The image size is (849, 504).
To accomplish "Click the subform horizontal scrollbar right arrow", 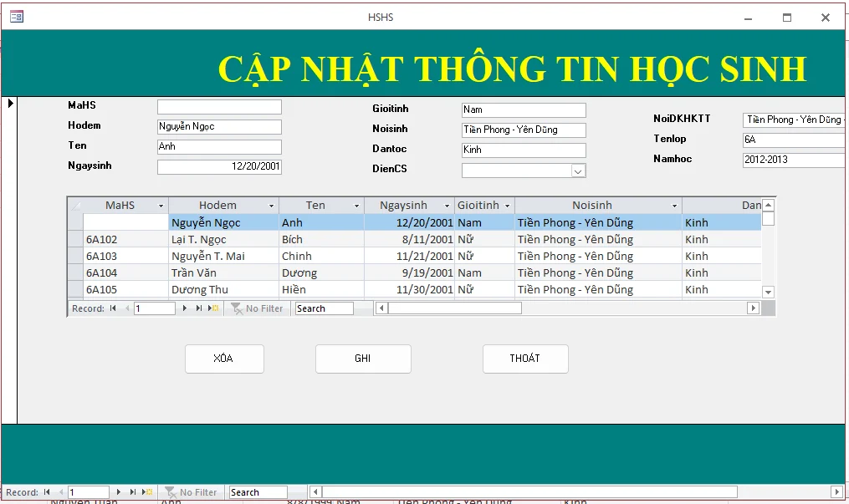I will [753, 308].
